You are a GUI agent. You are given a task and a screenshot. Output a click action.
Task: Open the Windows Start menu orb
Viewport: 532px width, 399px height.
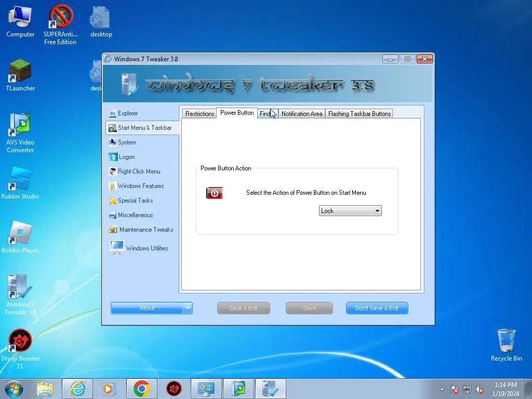click(14, 389)
